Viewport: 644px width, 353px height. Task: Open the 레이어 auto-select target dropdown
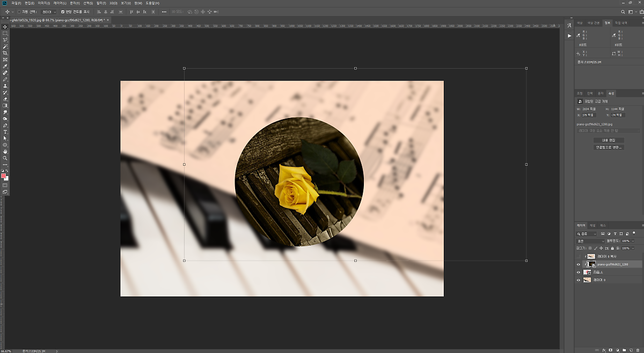[x=49, y=11]
